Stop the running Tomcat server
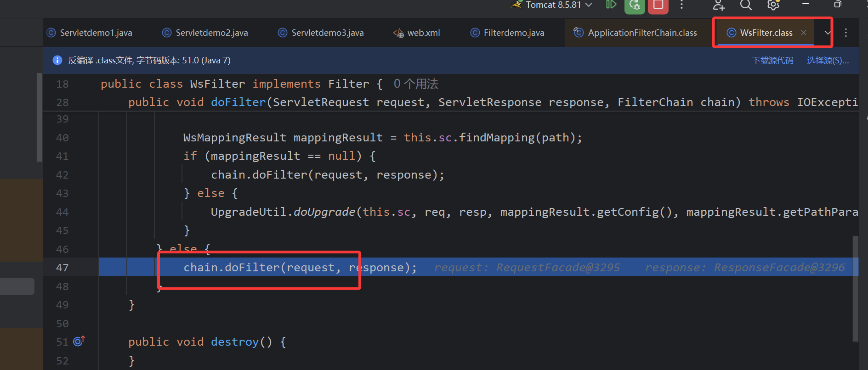The image size is (868, 370). coord(658,5)
